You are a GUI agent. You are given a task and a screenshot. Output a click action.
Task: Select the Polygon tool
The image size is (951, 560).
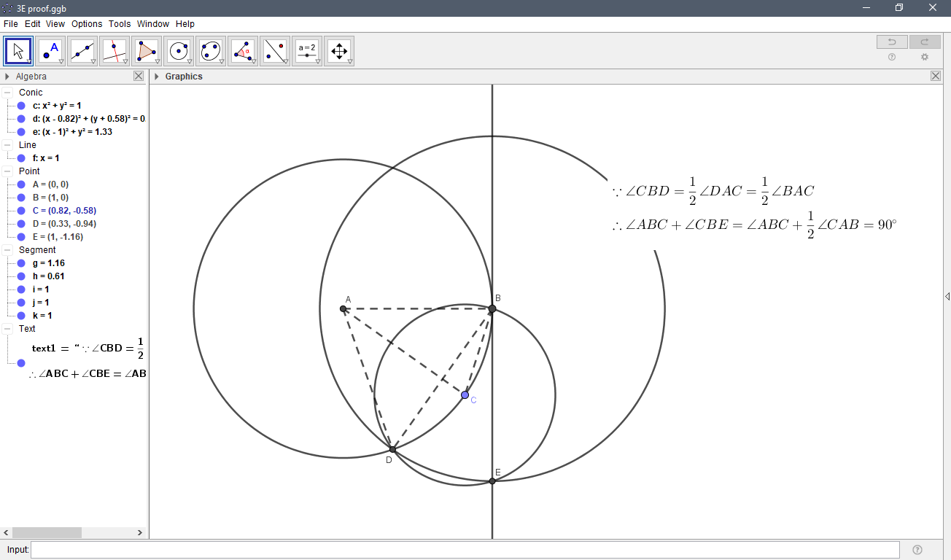click(146, 50)
